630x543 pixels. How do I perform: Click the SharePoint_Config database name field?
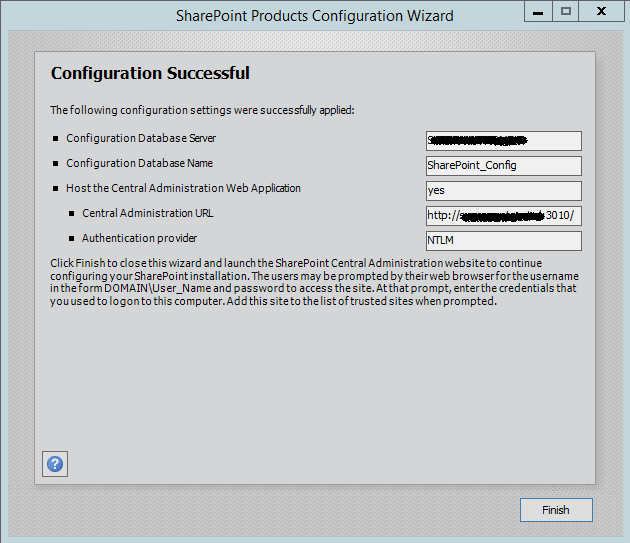click(503, 166)
